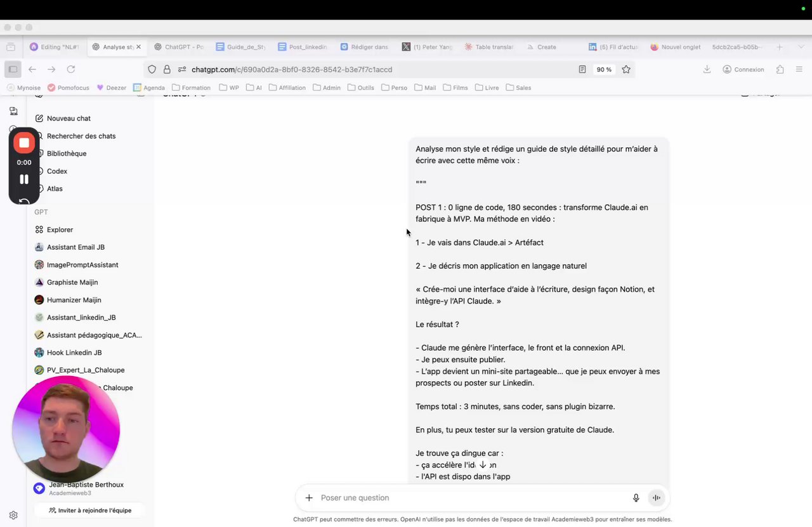812x527 pixels.
Task: Expand the WP bookmarks folder
Action: coord(229,88)
